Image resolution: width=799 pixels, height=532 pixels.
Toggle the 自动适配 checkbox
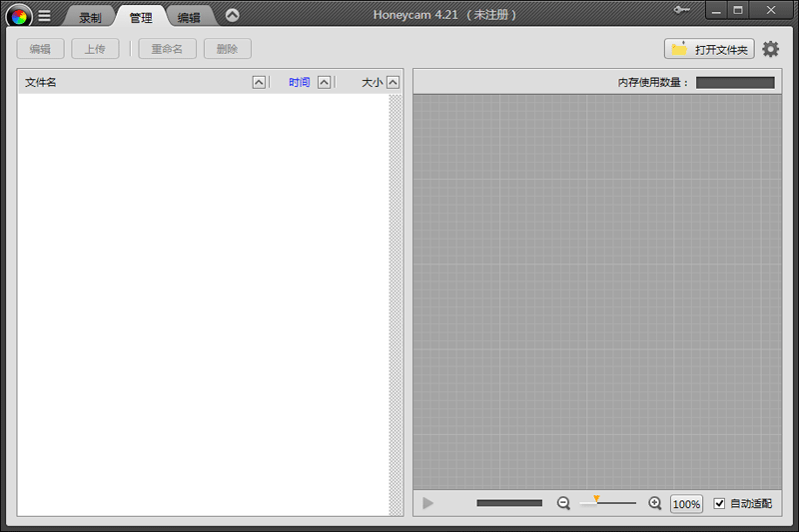click(720, 504)
